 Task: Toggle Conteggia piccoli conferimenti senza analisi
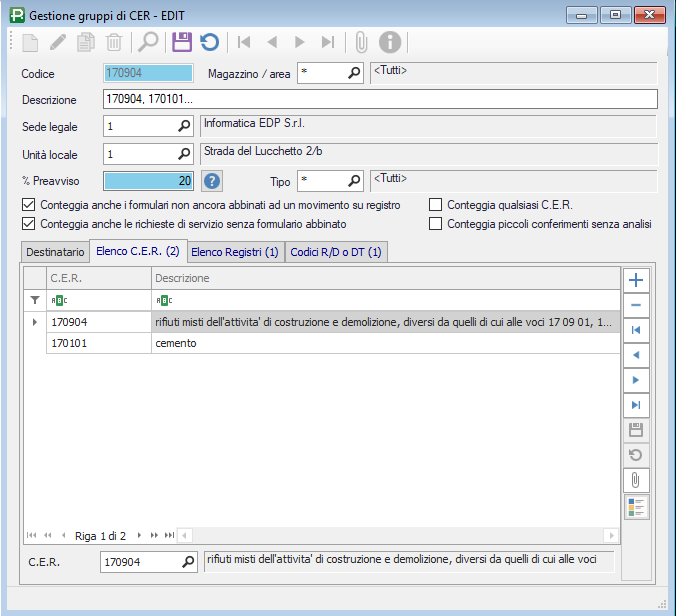point(435,224)
